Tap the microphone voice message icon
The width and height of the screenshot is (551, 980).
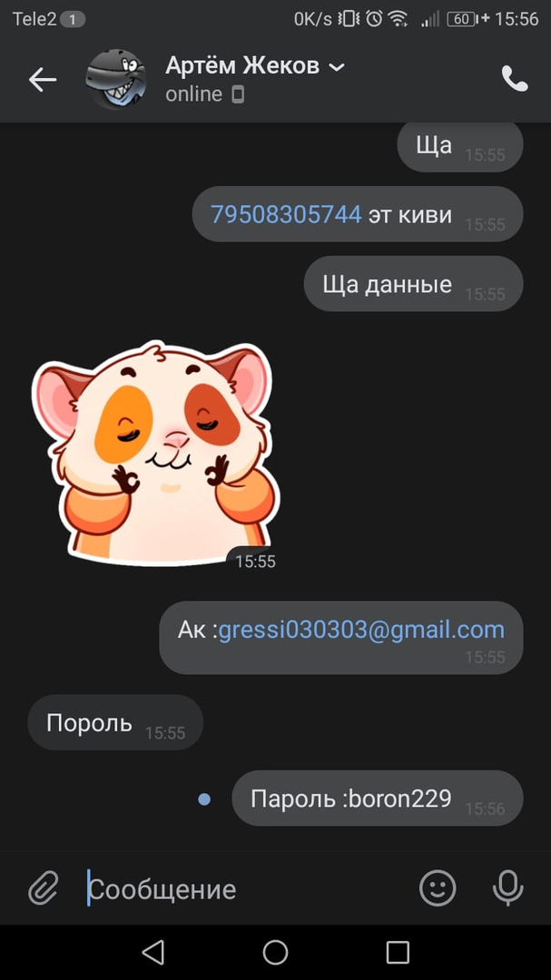click(x=507, y=887)
